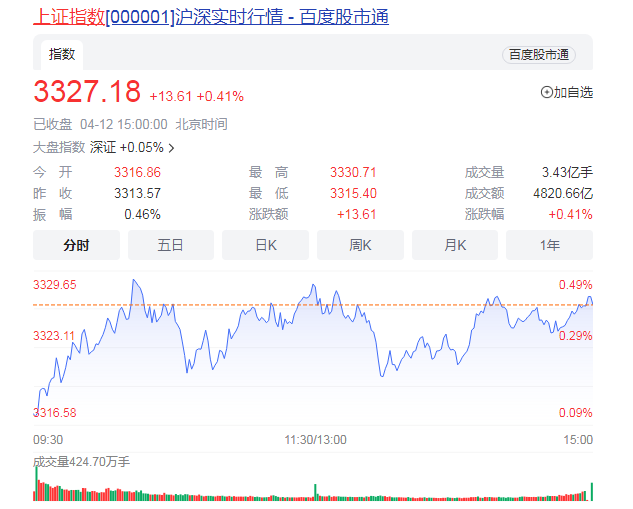633x509 pixels.
Task: Click the 百度股市通 badge button
Action: point(538,55)
